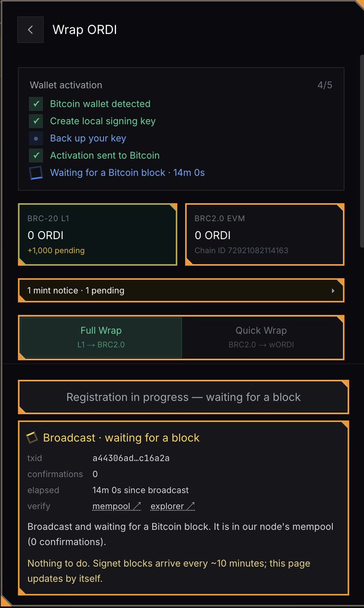This screenshot has width=364, height=608.
Task: Expand the mint notice arrow
Action: (333, 291)
